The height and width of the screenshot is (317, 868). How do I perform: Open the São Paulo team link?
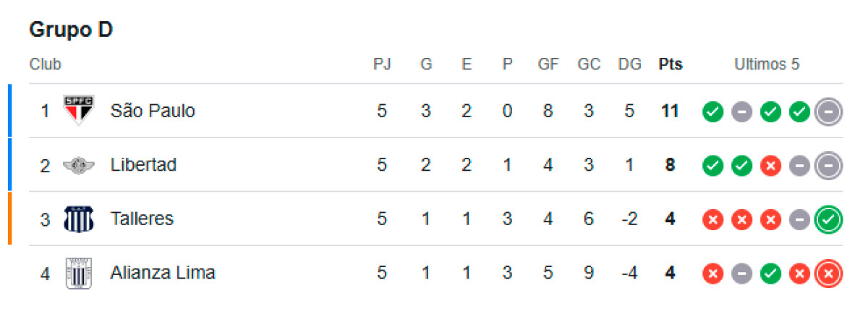click(153, 111)
